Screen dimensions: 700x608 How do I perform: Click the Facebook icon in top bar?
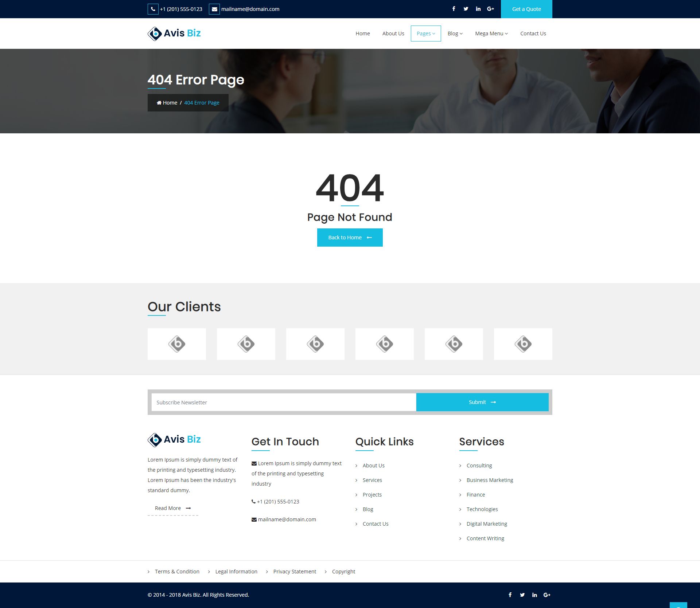point(454,9)
